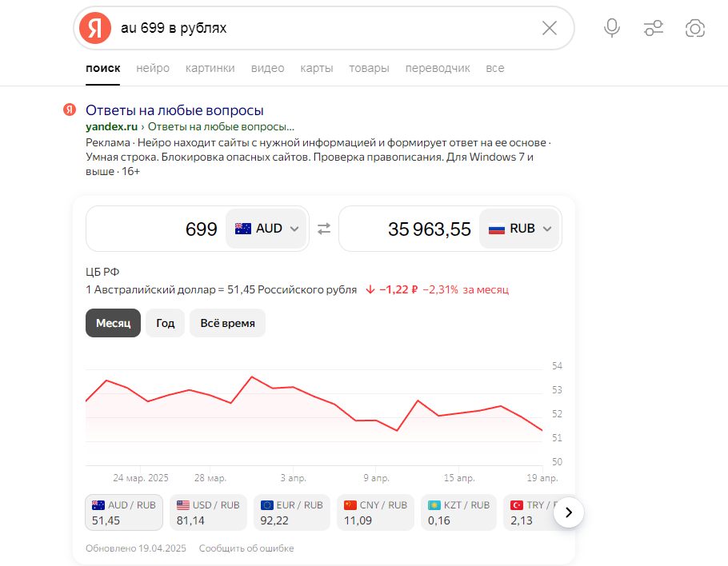Image resolution: width=728 pixels, height=566 pixels.
Task: Switch the chart to Всё время period
Action: point(227,323)
